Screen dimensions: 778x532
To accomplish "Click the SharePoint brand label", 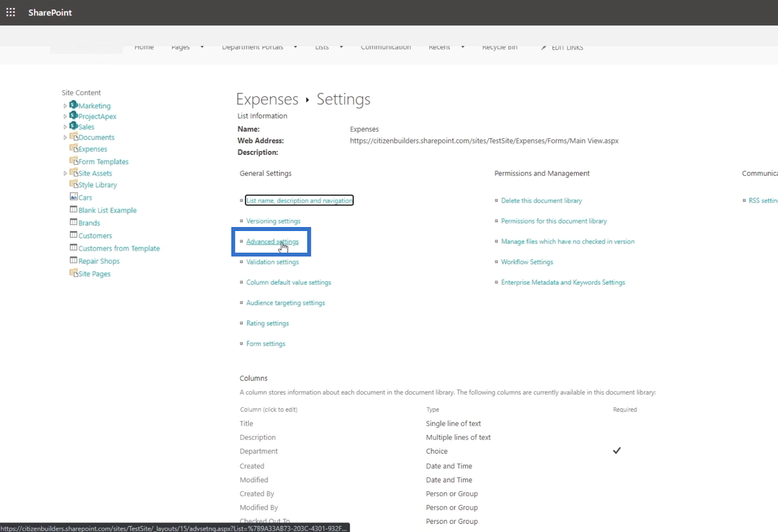I will 50,13.
